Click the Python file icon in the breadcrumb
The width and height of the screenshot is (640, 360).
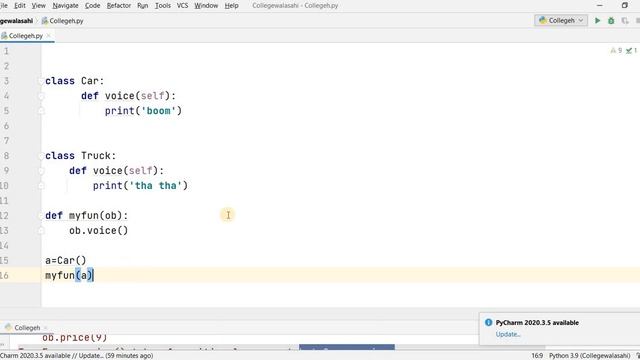[44, 21]
